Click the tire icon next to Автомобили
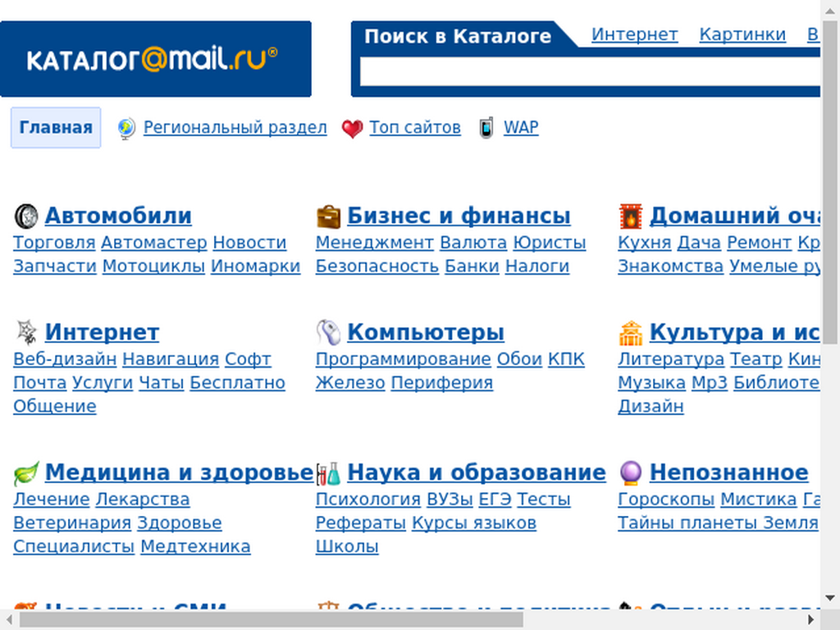 [26, 216]
